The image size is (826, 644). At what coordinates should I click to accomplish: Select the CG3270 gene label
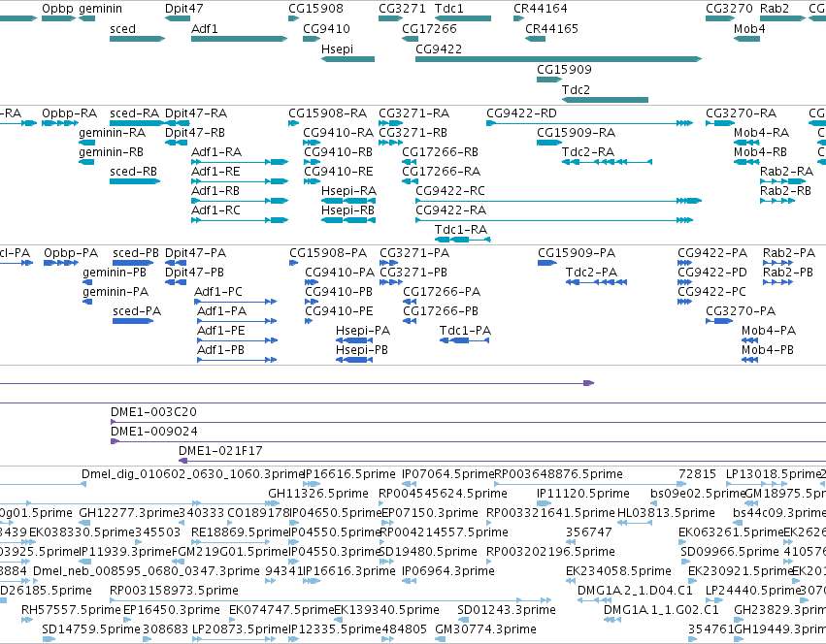click(729, 9)
